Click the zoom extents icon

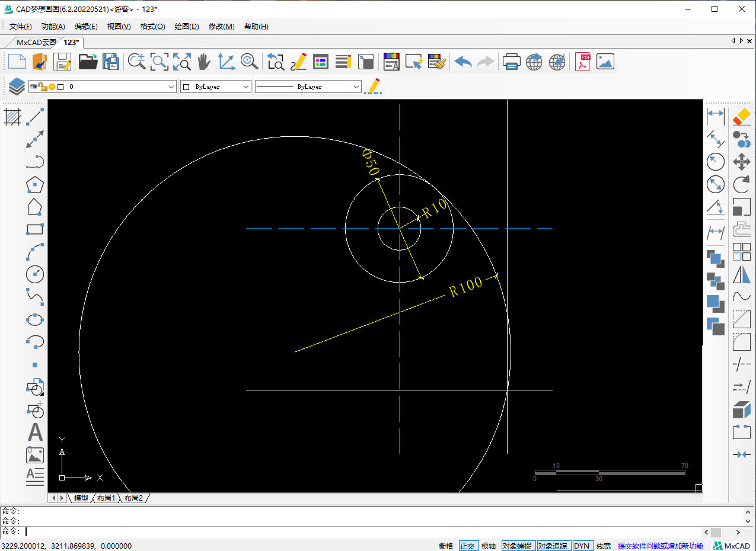tap(181, 62)
